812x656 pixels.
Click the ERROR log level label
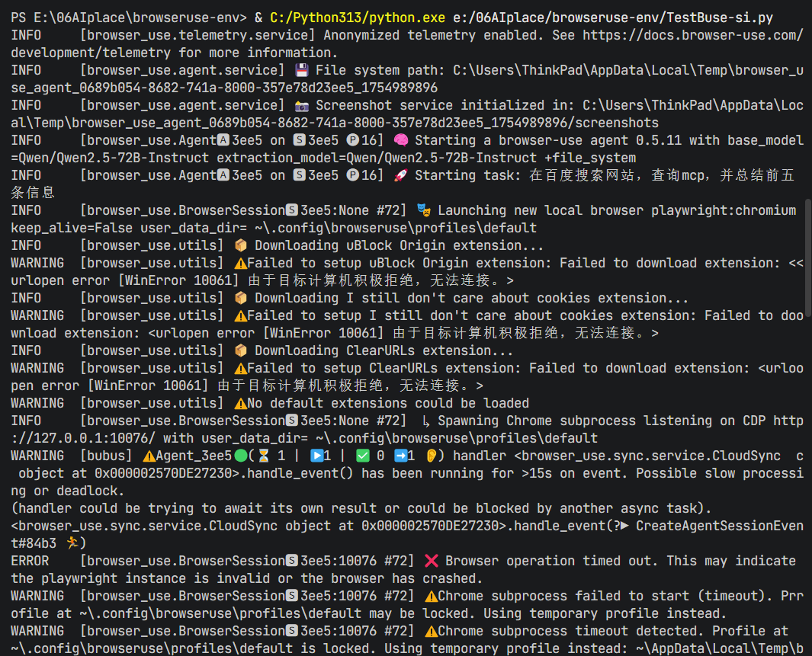30,562
